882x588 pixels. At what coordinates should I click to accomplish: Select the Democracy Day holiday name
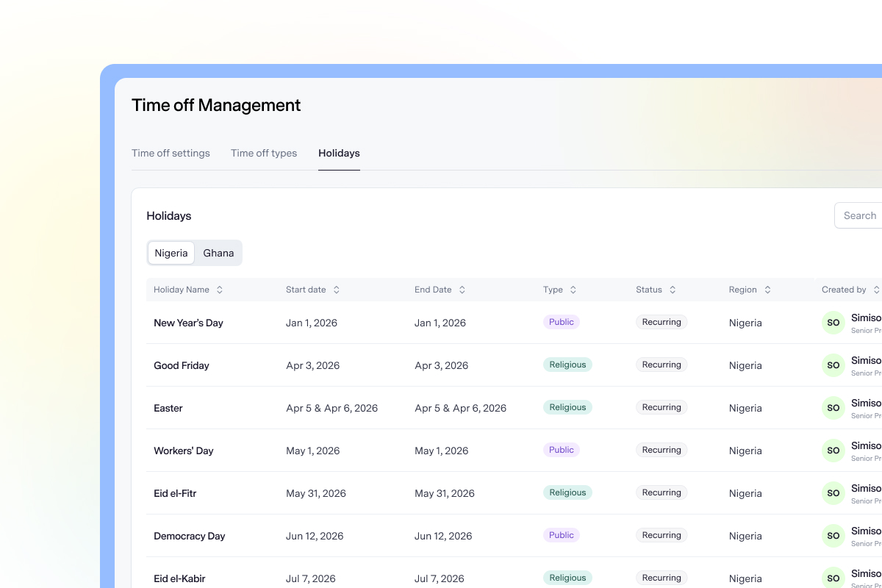[190, 536]
